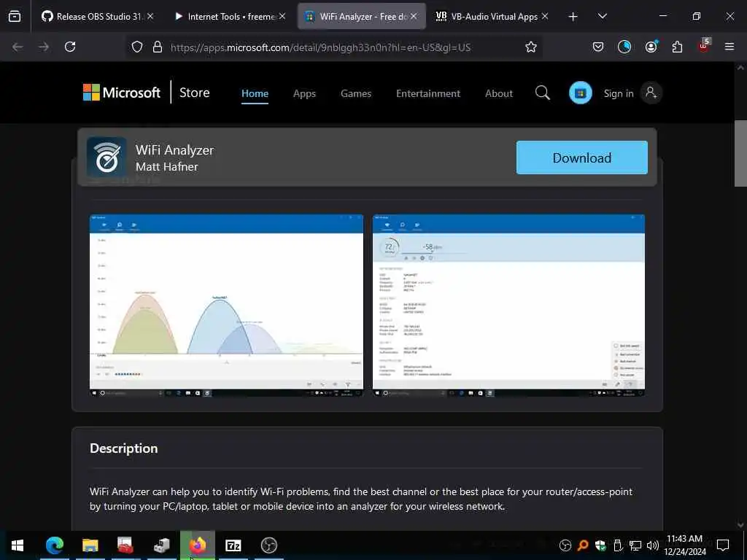Open extensions puzzle icon
The height and width of the screenshot is (560, 747).
(x=677, y=47)
